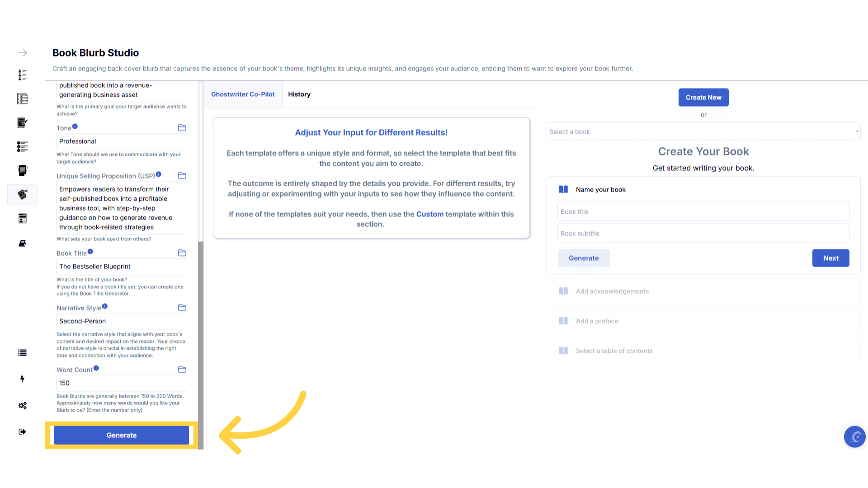
Task: Open the people list icon in sidebar
Action: coord(23,75)
